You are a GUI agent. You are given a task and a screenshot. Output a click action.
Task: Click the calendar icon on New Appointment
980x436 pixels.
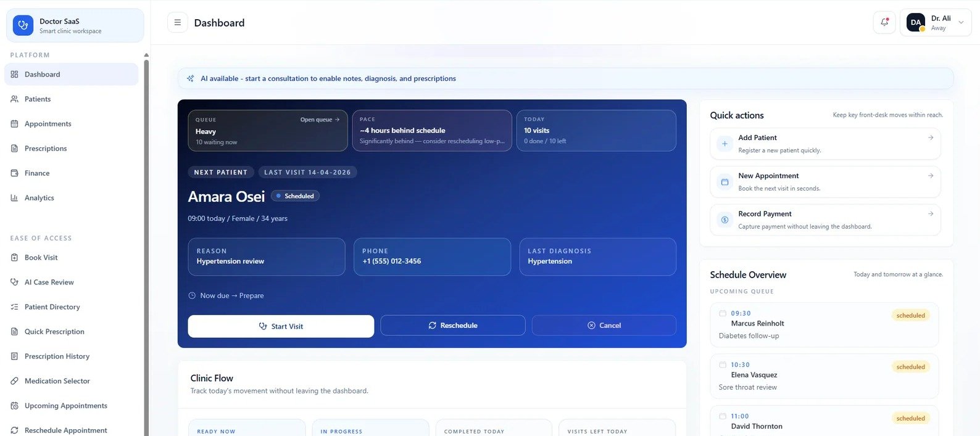tap(725, 182)
